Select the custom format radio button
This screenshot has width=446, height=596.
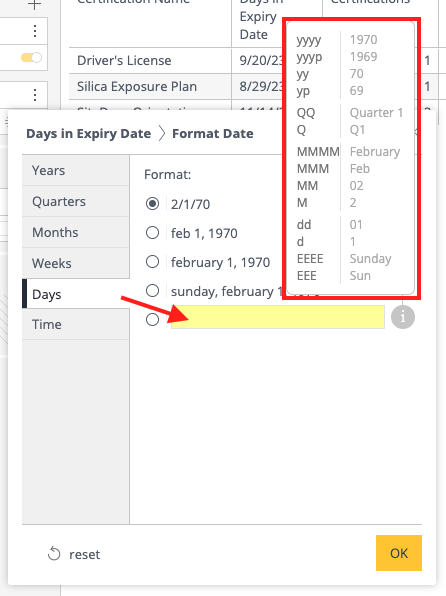[152, 320]
